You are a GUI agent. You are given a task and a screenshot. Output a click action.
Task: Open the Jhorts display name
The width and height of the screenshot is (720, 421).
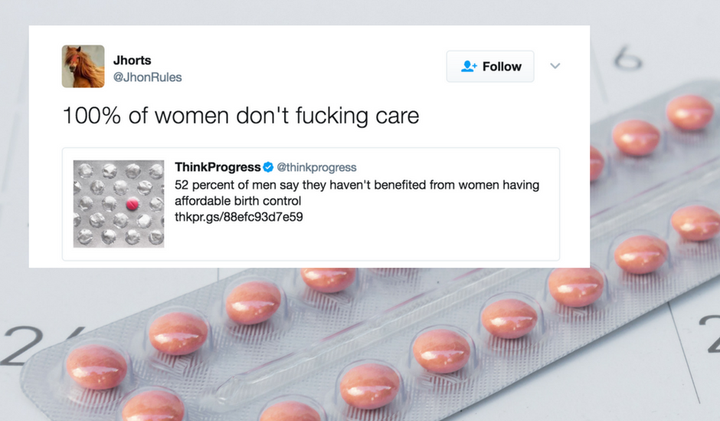click(x=132, y=60)
